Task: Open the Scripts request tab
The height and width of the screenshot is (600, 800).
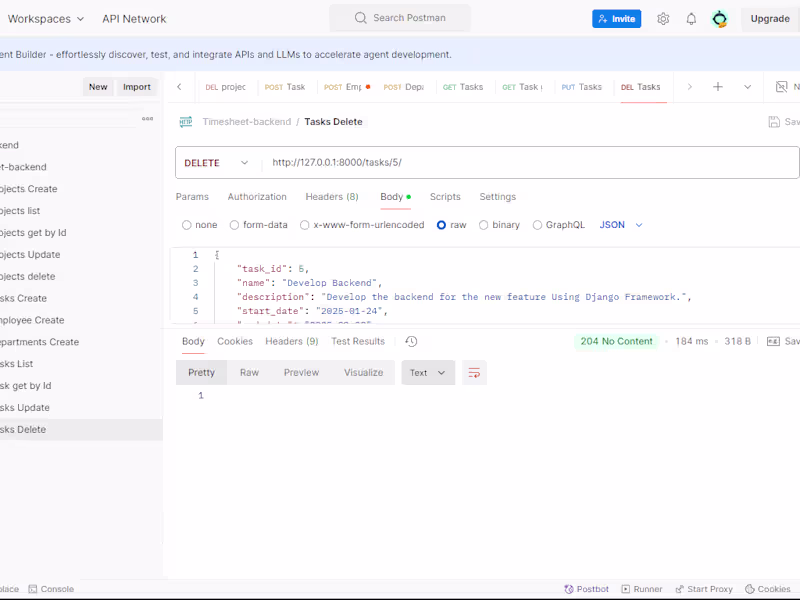Action: click(445, 197)
